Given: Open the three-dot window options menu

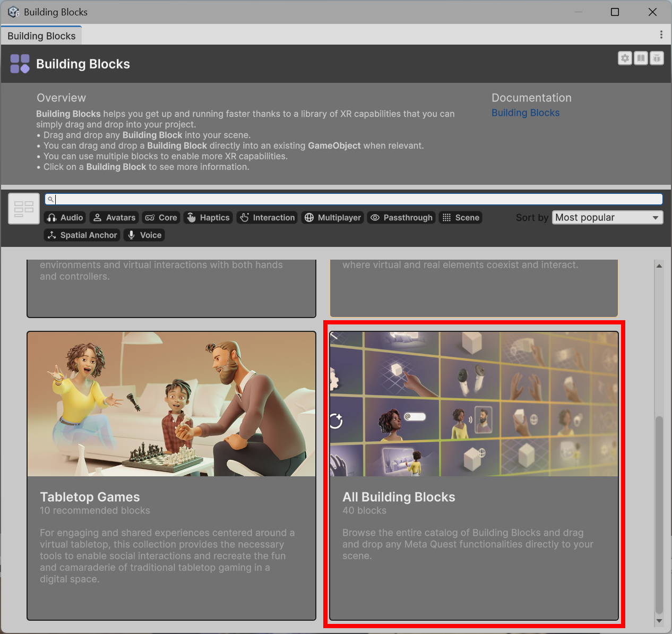Looking at the screenshot, I should 661,35.
